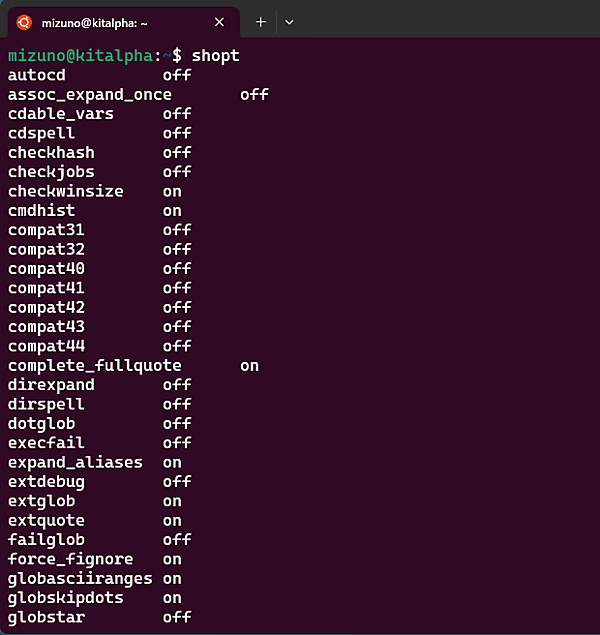Click the "off" value beside dotglob
The width and height of the screenshot is (600, 635).
(177, 424)
